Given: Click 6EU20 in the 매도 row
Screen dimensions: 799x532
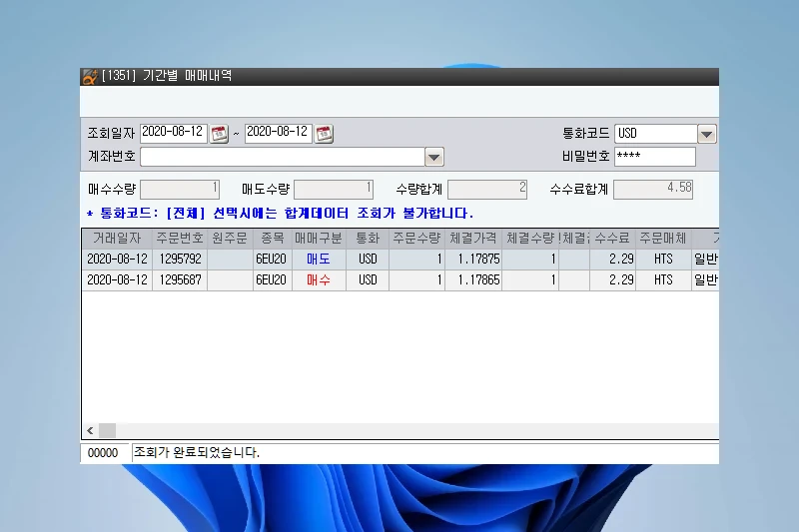Looking at the screenshot, I should point(272,260).
